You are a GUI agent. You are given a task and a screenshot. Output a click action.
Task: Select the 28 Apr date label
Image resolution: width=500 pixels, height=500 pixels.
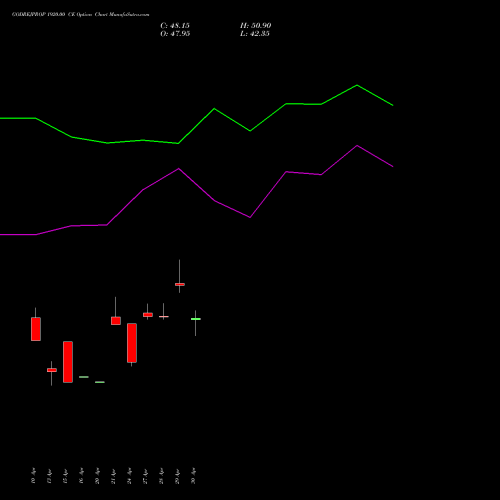coord(161,476)
